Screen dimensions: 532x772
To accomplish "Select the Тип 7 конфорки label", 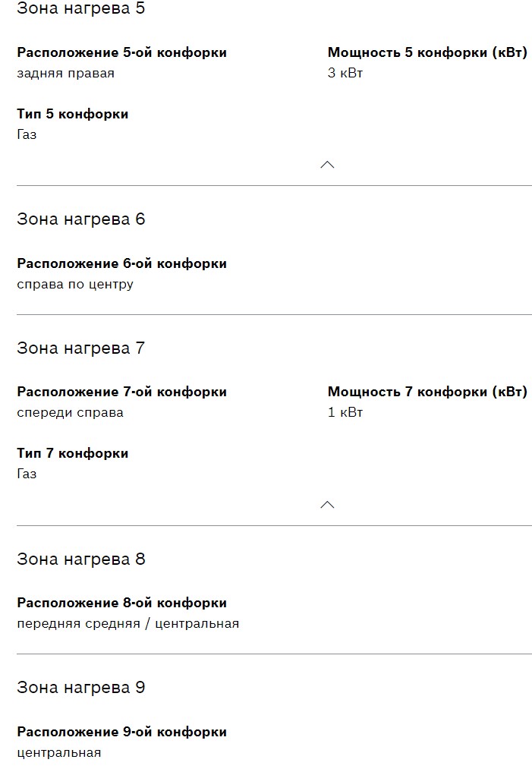I will pos(73,454).
